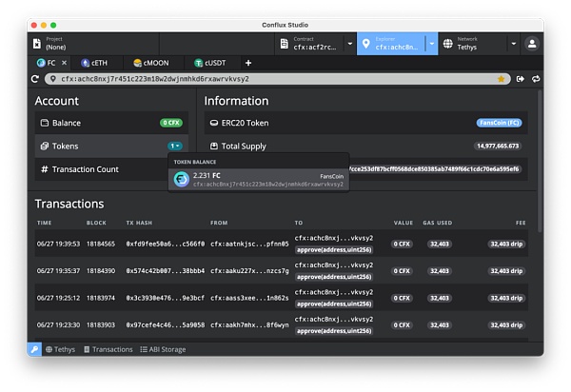Click the FansCoin logo in token balance
The height and width of the screenshot is (392, 571).
[182, 180]
